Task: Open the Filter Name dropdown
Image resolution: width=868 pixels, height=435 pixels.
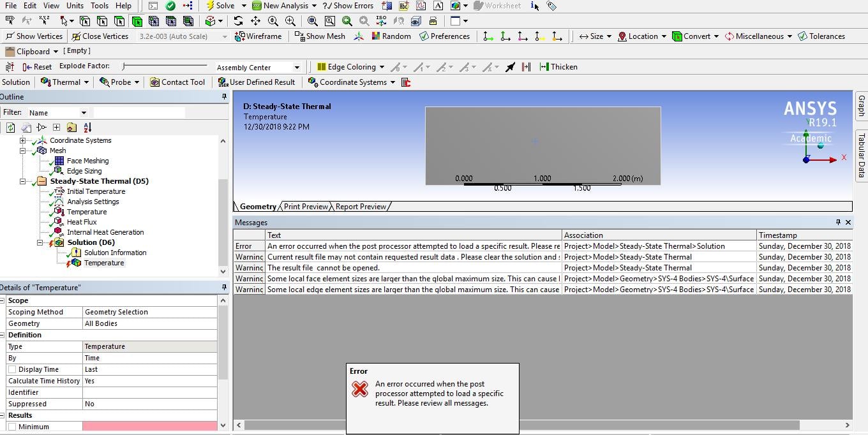Action: 84,113
